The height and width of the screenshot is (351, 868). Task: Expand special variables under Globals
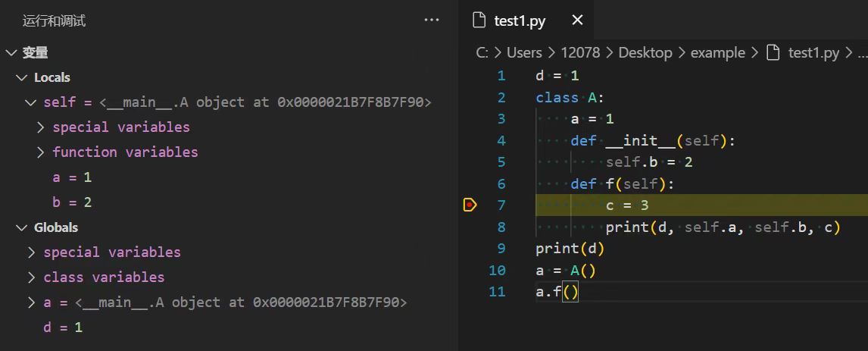tap(31, 252)
